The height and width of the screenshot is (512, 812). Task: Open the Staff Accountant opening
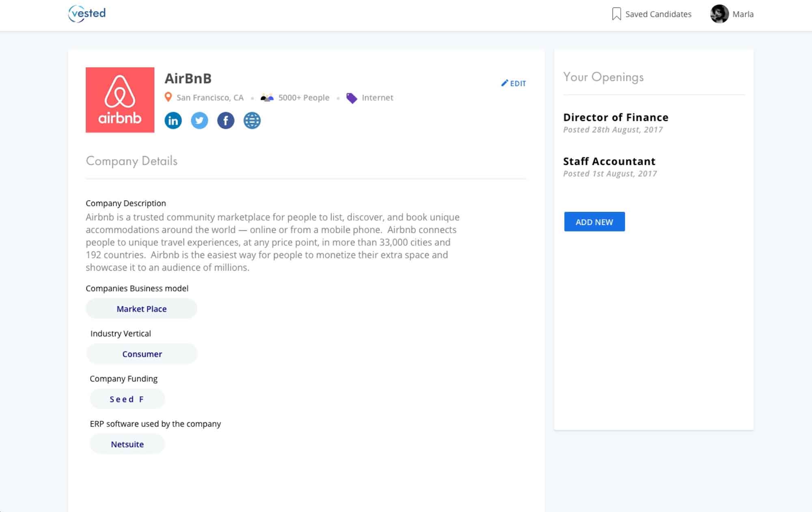pyautogui.click(x=609, y=161)
